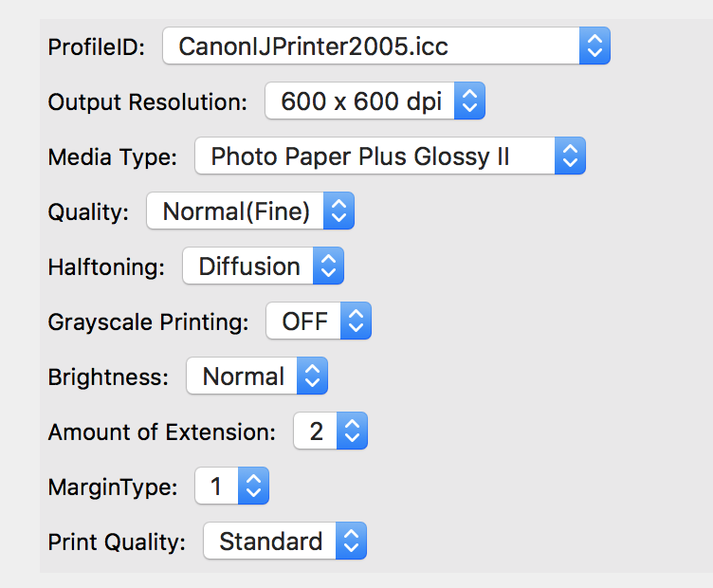Screen dimensions: 713x588
Task: Click blue chevron arrows beside OFF
Action: tap(356, 322)
